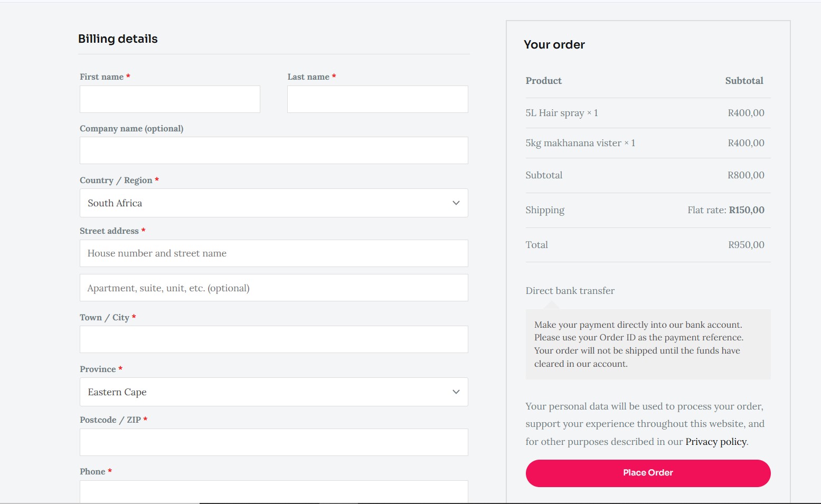Click the House number and street name field
Image resolution: width=821 pixels, height=504 pixels.
273,253
